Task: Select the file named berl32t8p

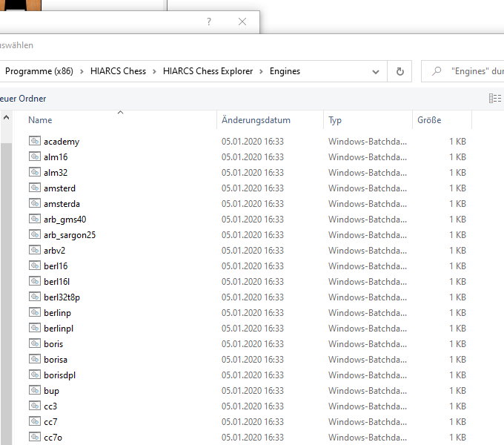Action: [x=62, y=297]
